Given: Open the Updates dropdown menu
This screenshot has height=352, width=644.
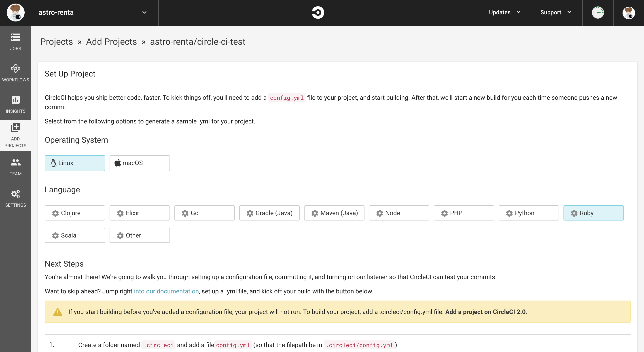Looking at the screenshot, I should (504, 12).
